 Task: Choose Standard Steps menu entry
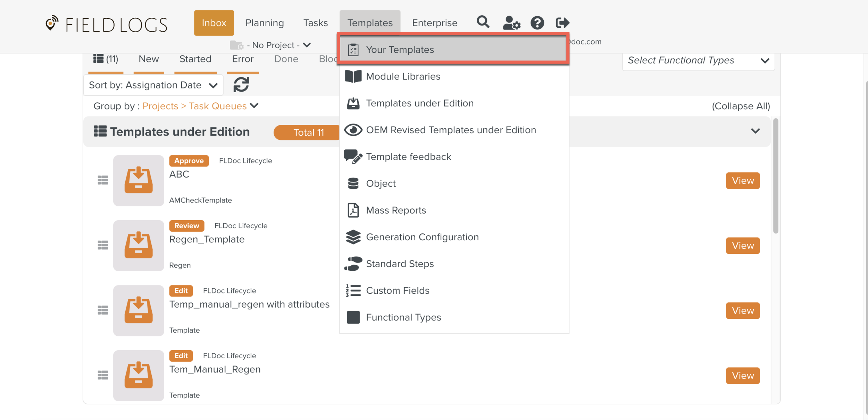(x=400, y=264)
